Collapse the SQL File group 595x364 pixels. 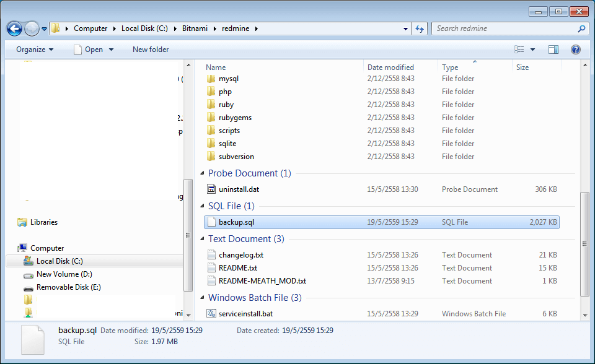(x=202, y=206)
